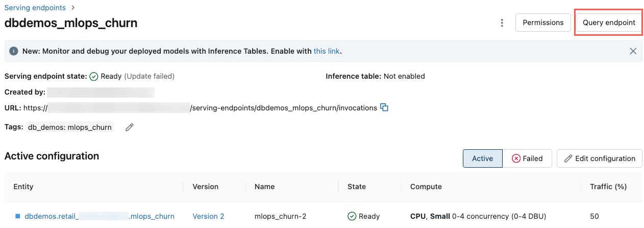Open Edit configuration
The height and width of the screenshot is (228, 644).
599,158
